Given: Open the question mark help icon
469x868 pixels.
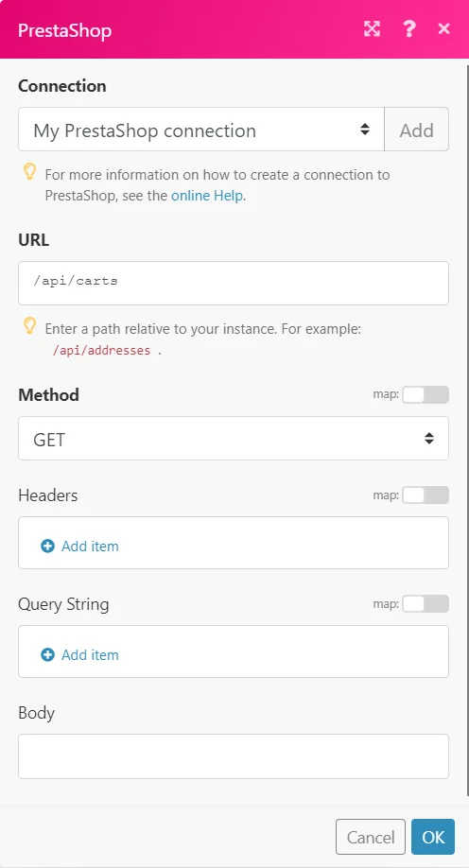Looking at the screenshot, I should (x=408, y=28).
